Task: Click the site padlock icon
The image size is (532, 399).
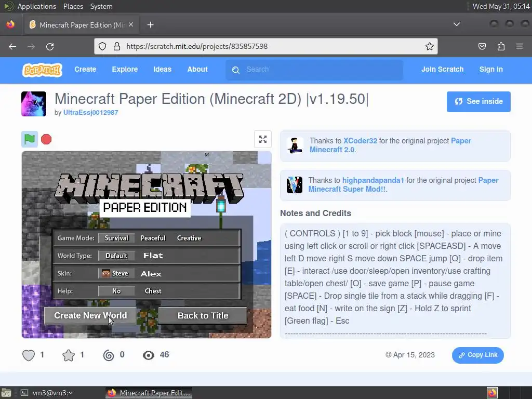Action: [x=117, y=46]
